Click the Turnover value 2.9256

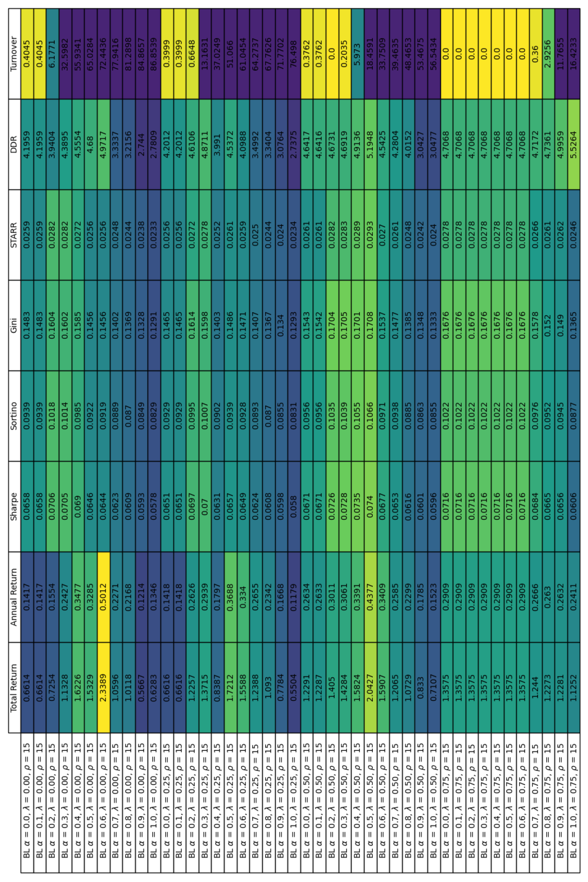click(x=548, y=54)
